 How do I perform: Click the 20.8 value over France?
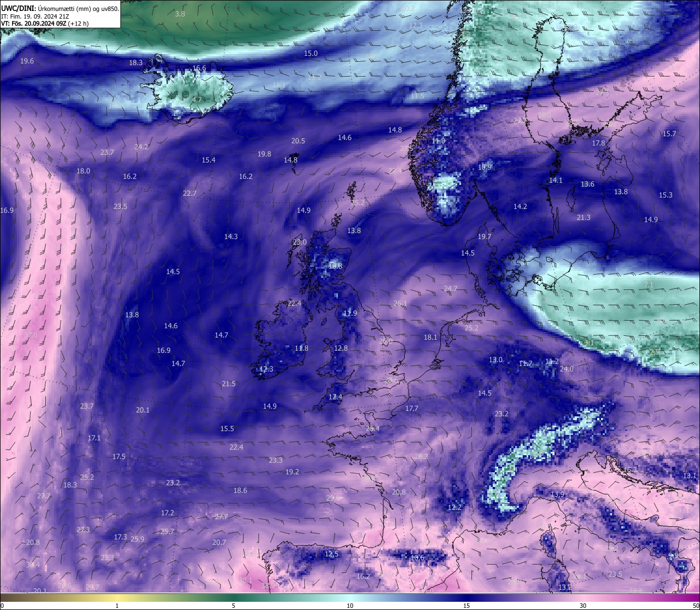tap(399, 492)
